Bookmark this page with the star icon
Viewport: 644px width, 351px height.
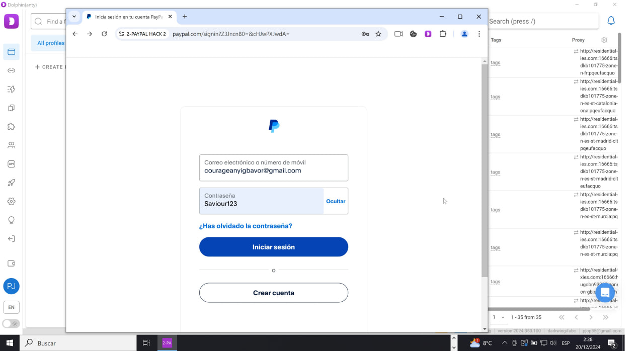[x=378, y=34]
